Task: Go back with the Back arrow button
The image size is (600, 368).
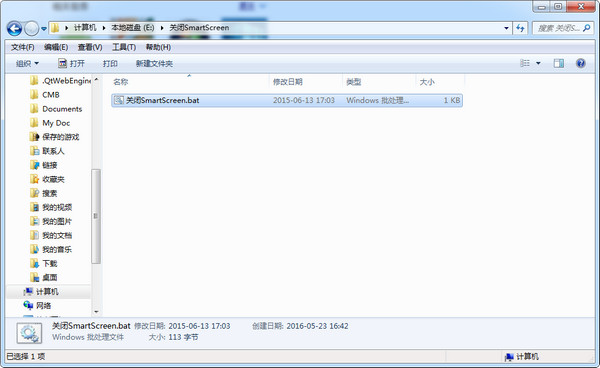Action: tap(15, 28)
